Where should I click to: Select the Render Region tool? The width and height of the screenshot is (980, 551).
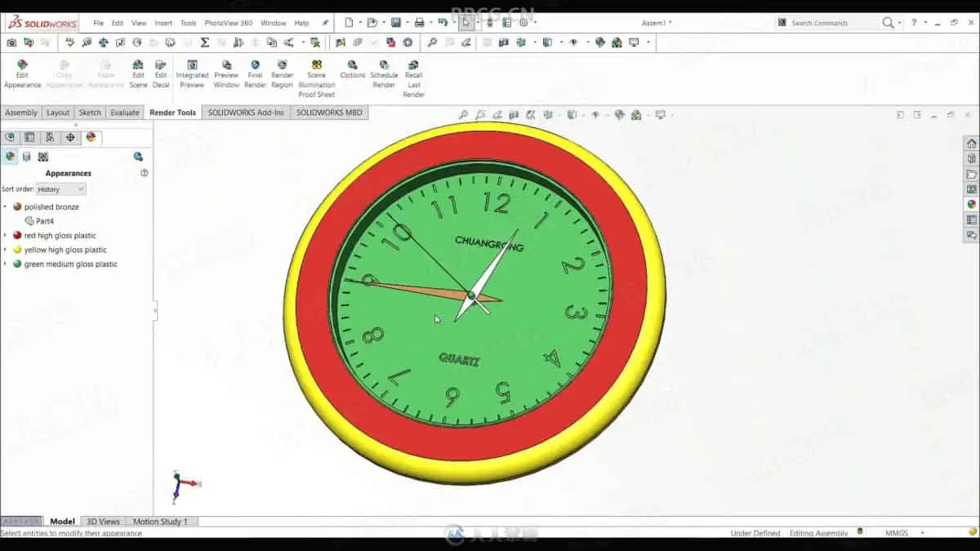282,73
